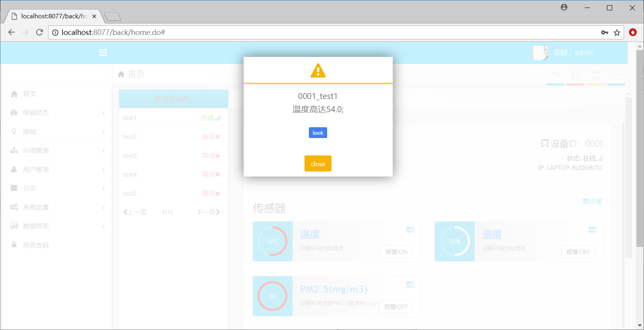Click the blue look button
Image resolution: width=644 pixels, height=330 pixels.
point(318,133)
